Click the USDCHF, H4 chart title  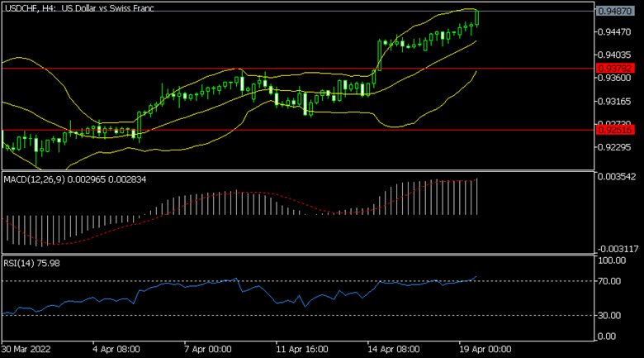coord(79,8)
